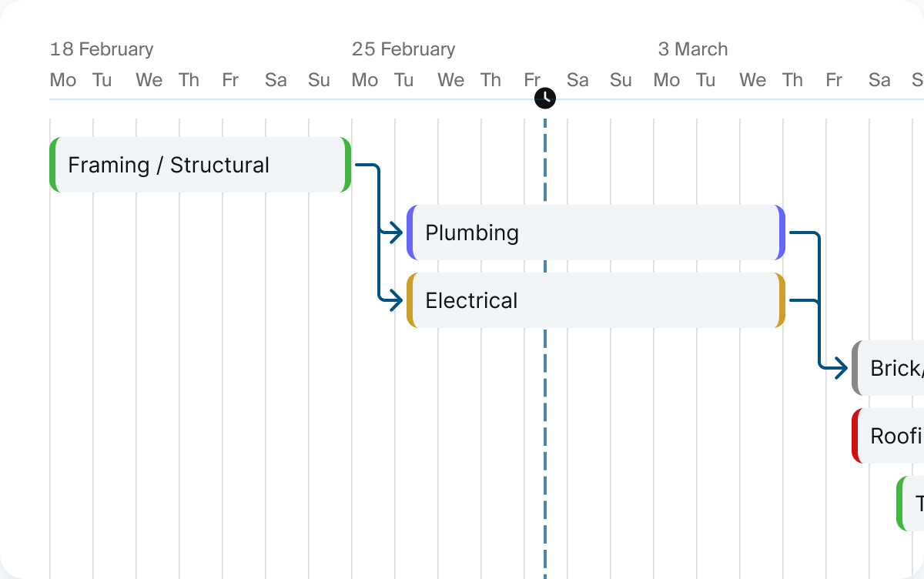
Task: Click the gray start cap of Brick bar
Action: [x=856, y=368]
